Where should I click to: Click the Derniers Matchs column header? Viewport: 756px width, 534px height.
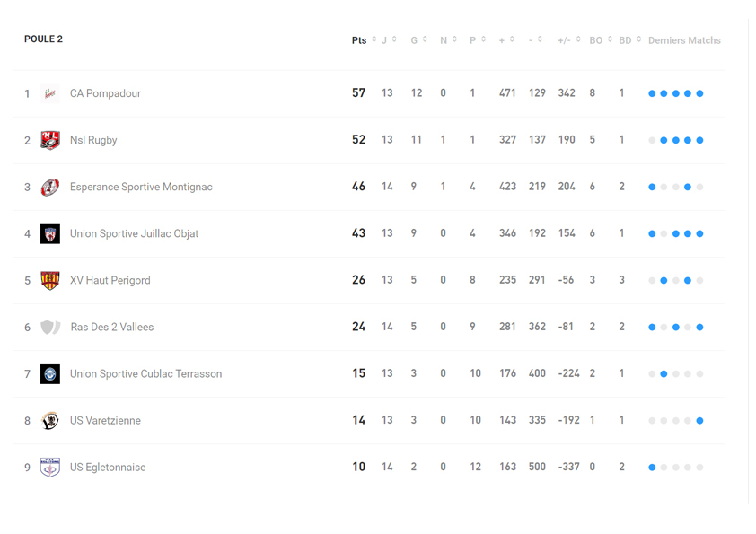click(x=684, y=40)
